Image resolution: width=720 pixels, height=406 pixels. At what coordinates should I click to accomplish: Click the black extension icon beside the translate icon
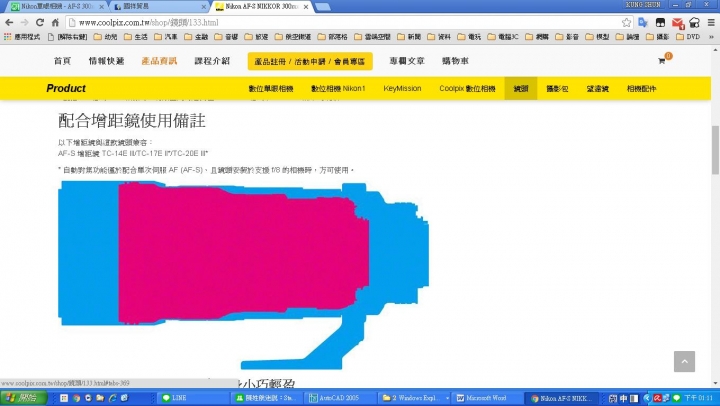pyautogui.click(x=660, y=23)
